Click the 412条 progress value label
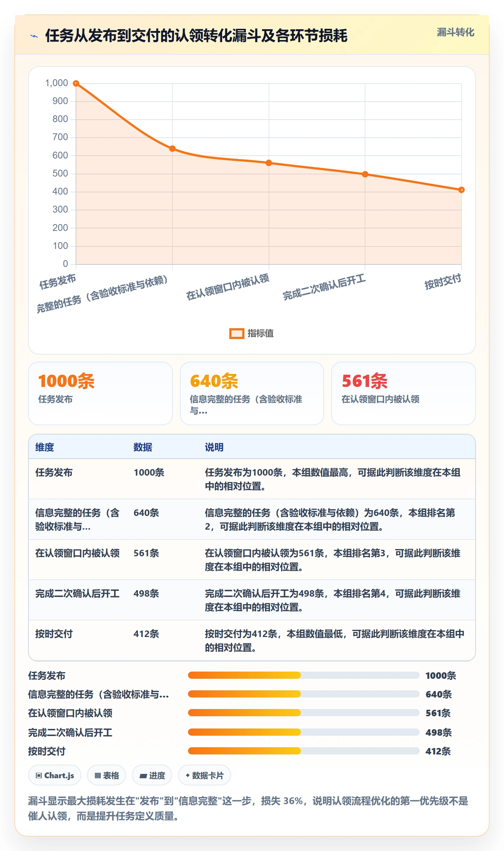The width and height of the screenshot is (504, 851). 438,751
